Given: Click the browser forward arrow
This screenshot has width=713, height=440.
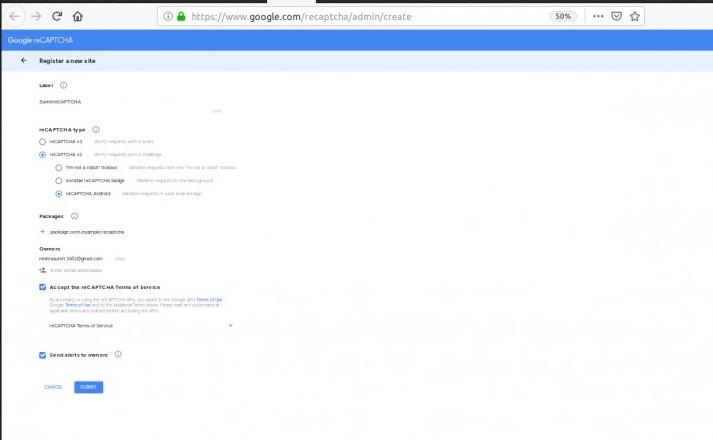Looking at the screenshot, I should point(35,16).
